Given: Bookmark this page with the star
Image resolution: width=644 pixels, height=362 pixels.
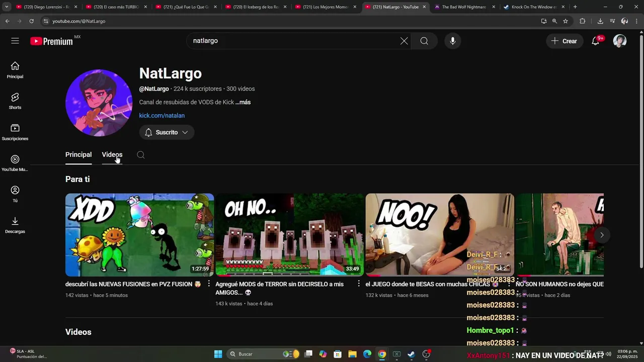Looking at the screenshot, I should tap(566, 21).
